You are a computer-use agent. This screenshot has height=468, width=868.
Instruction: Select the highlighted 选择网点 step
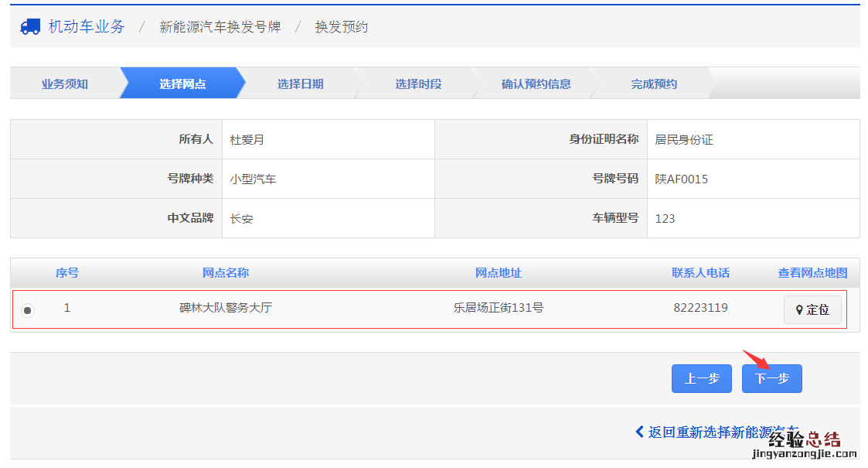tap(182, 84)
